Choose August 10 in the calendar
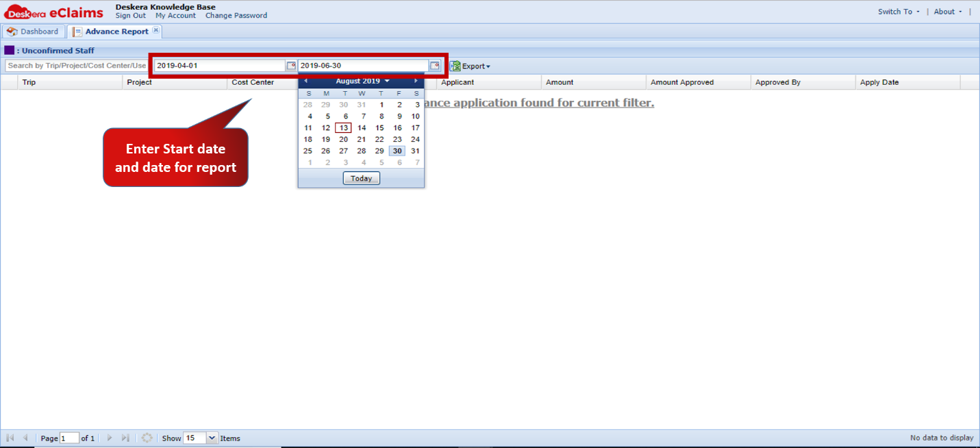Viewport: 980px width, 448px height. 415,116
